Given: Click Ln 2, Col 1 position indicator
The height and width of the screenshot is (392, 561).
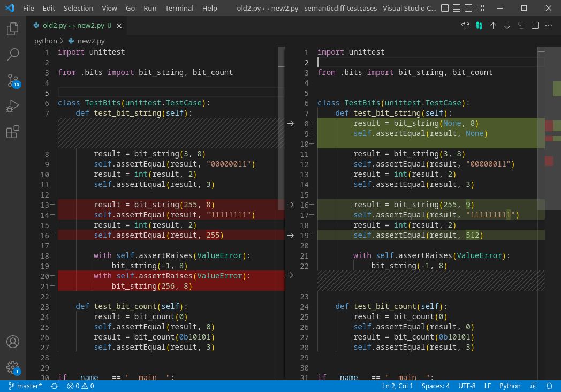Looking at the screenshot, I should (397, 386).
